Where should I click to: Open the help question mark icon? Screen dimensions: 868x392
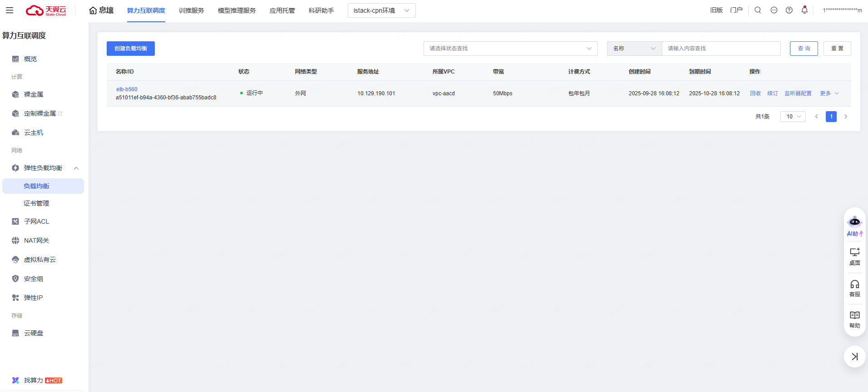tap(789, 10)
